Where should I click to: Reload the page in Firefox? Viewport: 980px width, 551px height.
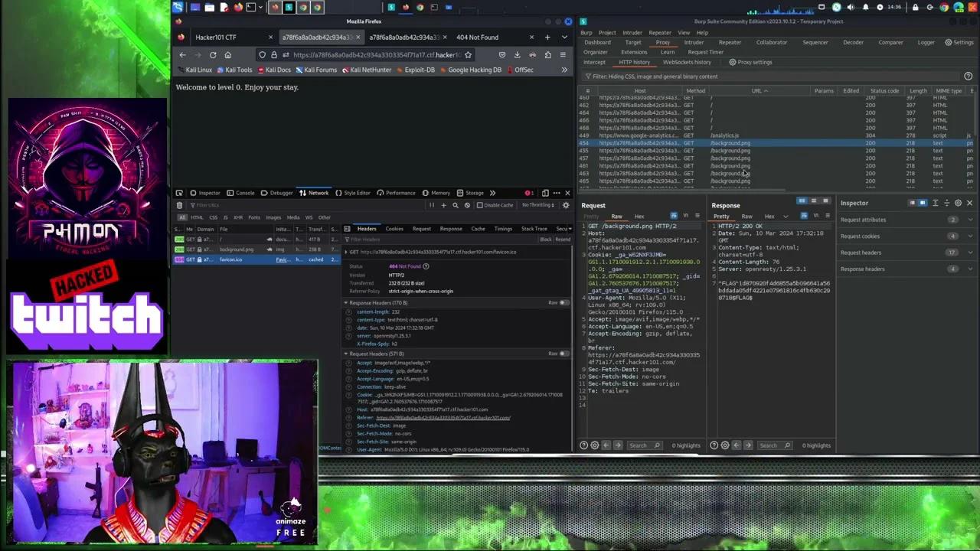[x=213, y=55]
